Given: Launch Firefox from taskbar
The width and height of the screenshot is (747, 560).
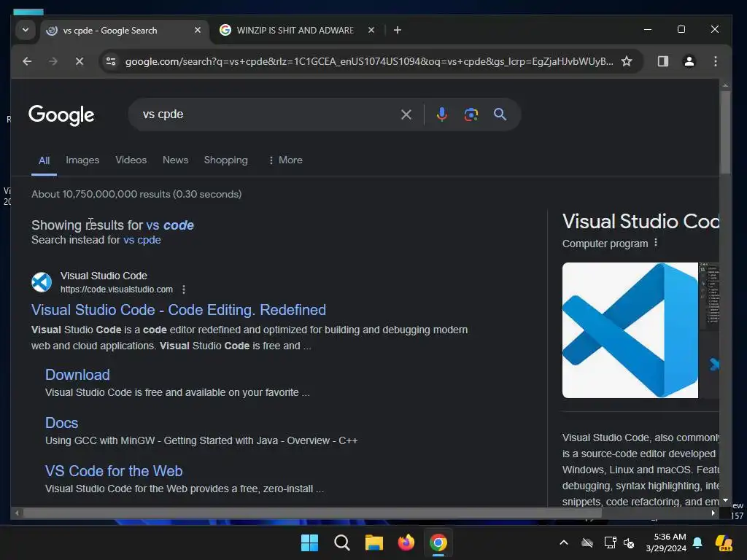Looking at the screenshot, I should (x=406, y=542).
